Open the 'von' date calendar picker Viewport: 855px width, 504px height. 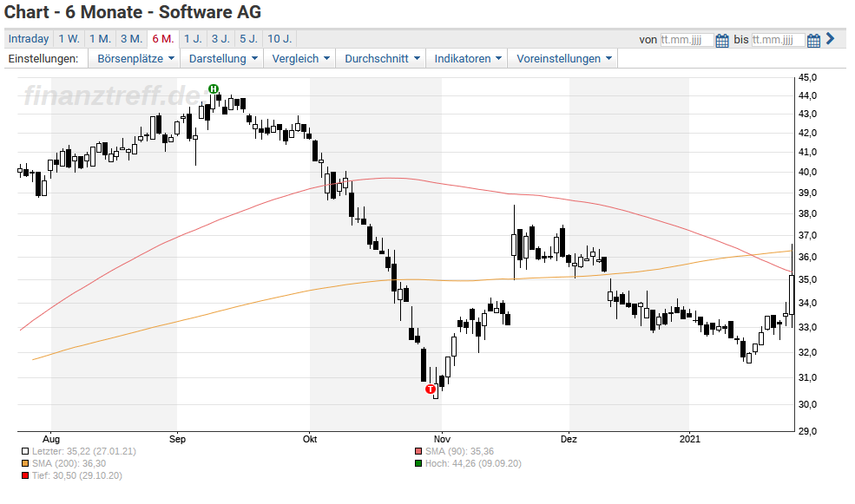point(721,40)
